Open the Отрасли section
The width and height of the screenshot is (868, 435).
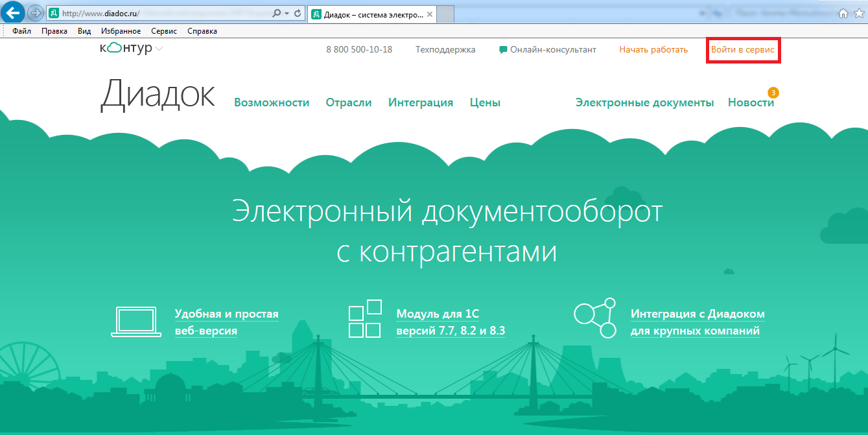(349, 102)
